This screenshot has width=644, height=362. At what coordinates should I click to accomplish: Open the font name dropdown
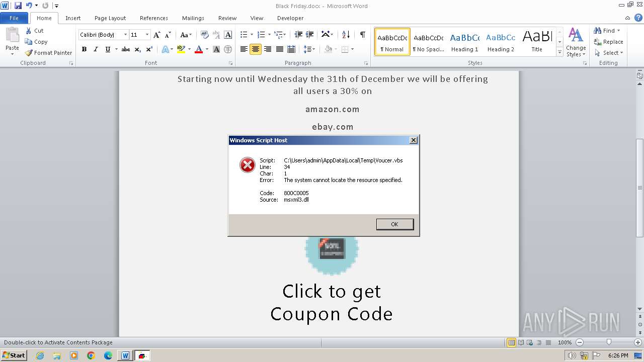125,35
